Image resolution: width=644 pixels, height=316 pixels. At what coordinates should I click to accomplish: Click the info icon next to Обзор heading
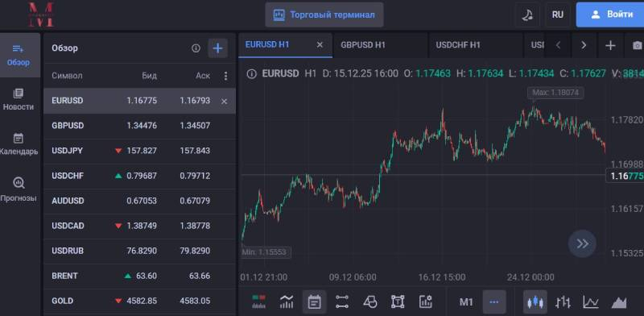[x=196, y=48]
